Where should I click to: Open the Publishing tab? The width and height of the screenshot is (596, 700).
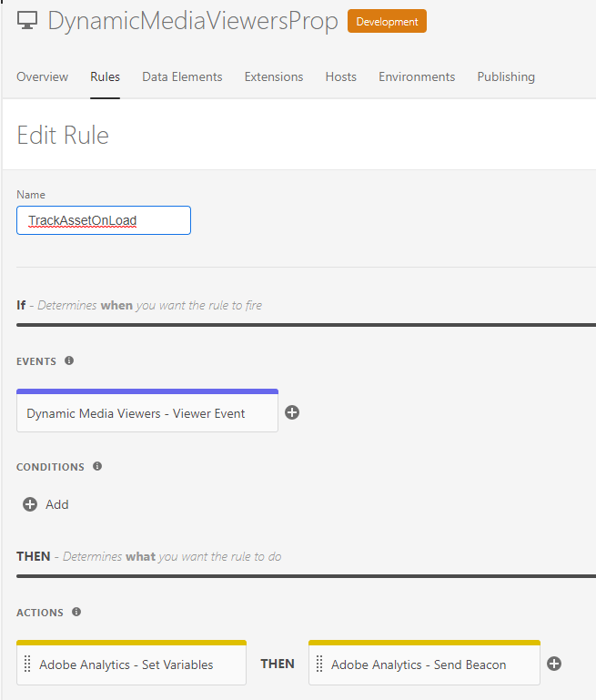506,77
